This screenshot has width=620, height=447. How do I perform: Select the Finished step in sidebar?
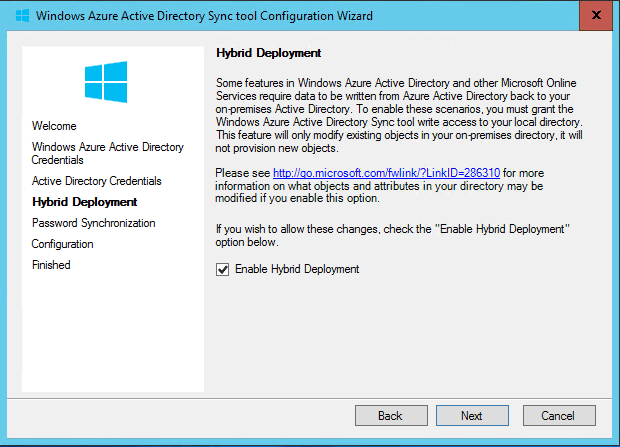51,265
